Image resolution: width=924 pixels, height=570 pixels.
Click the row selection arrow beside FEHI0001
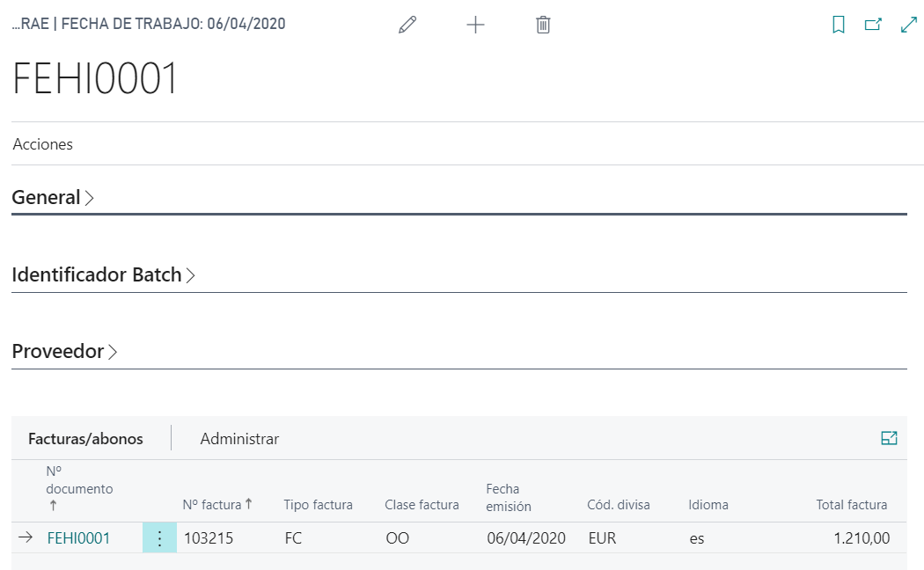pyautogui.click(x=26, y=537)
